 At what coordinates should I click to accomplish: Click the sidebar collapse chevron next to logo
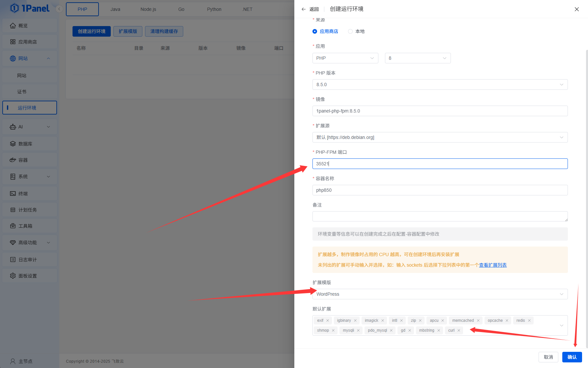click(59, 9)
